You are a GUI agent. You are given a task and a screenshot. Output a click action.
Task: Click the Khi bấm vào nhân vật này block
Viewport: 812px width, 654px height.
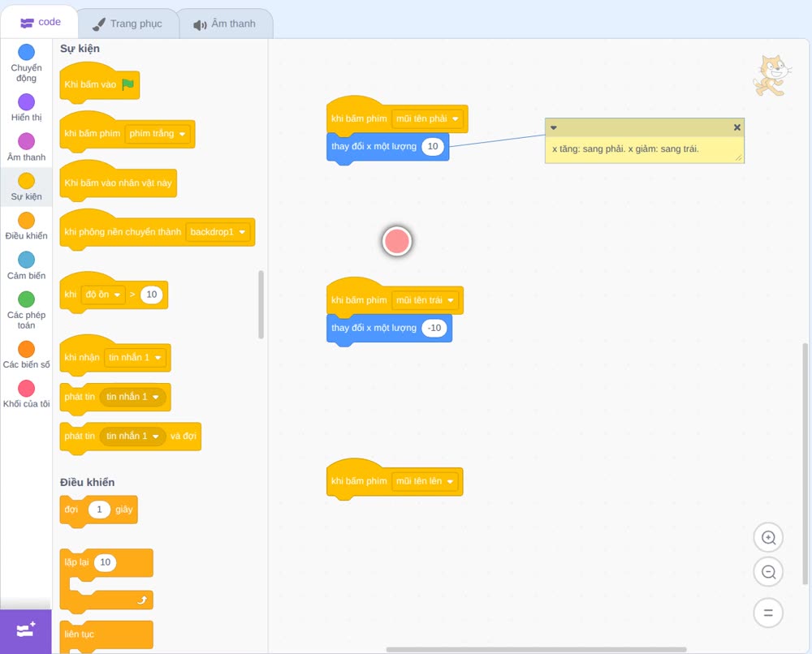[x=118, y=183]
